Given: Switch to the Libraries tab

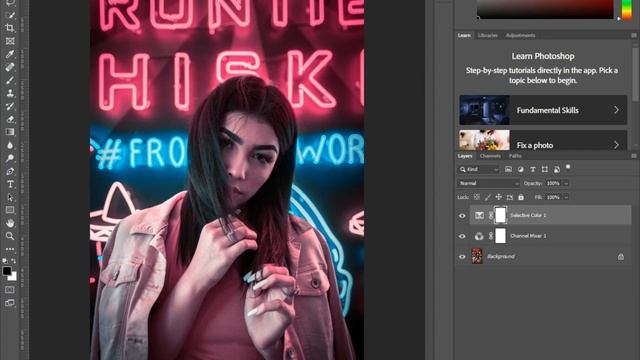Looking at the screenshot, I should click(488, 36).
